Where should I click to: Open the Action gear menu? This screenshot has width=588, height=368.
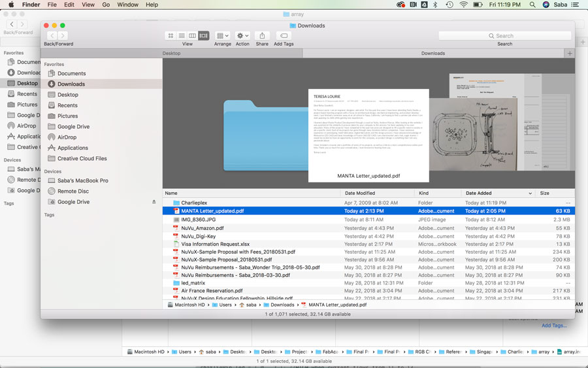coord(242,36)
